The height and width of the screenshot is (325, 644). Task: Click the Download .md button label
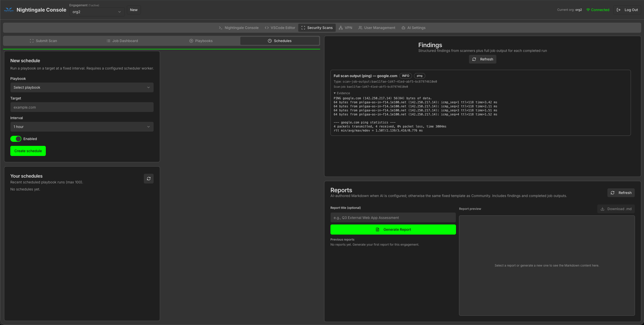619,209
